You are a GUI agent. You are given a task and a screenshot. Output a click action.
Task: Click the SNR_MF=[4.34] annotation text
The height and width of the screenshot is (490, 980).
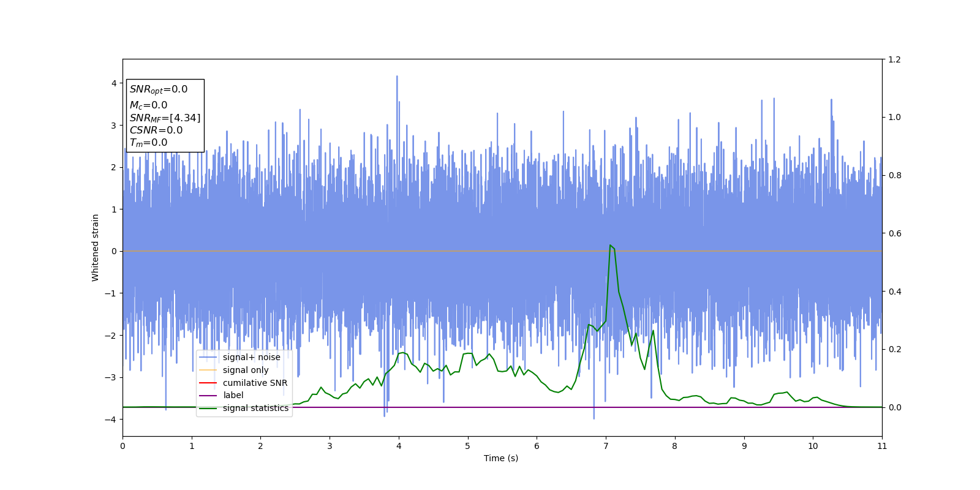point(165,118)
